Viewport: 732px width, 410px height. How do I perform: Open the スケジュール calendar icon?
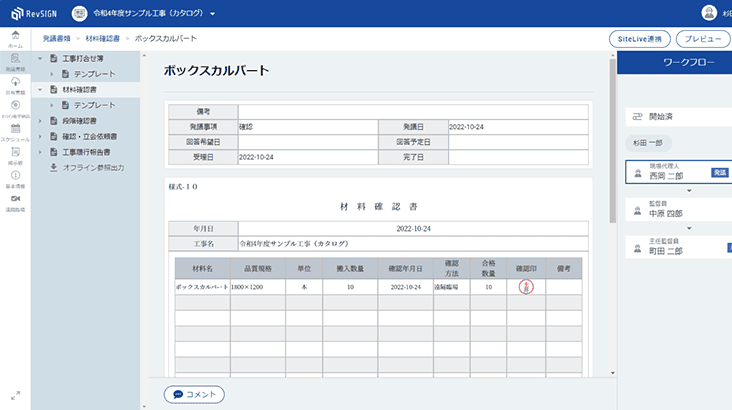pyautogui.click(x=15, y=130)
